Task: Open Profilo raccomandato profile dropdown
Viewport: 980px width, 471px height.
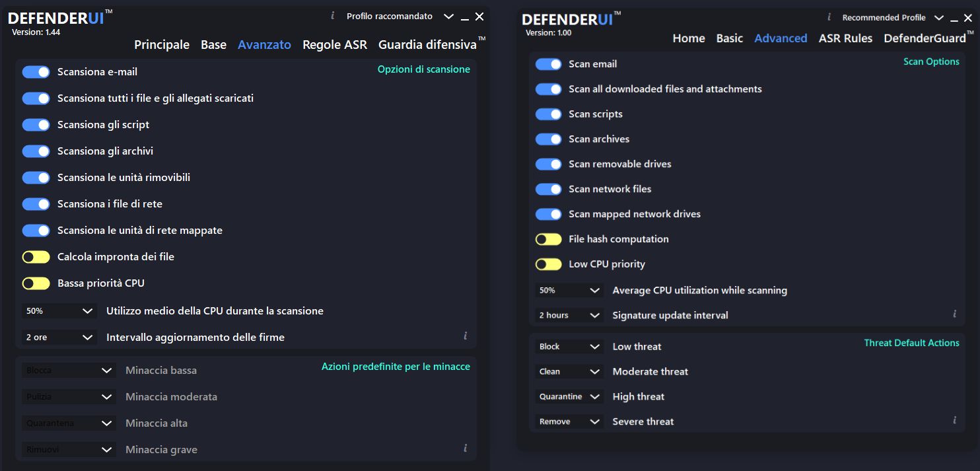Action: tap(400, 16)
